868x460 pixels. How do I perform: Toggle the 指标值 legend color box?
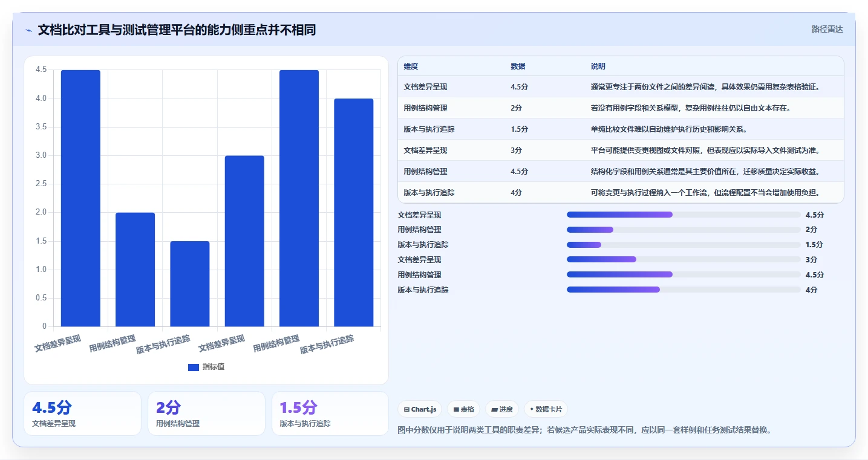pos(194,367)
